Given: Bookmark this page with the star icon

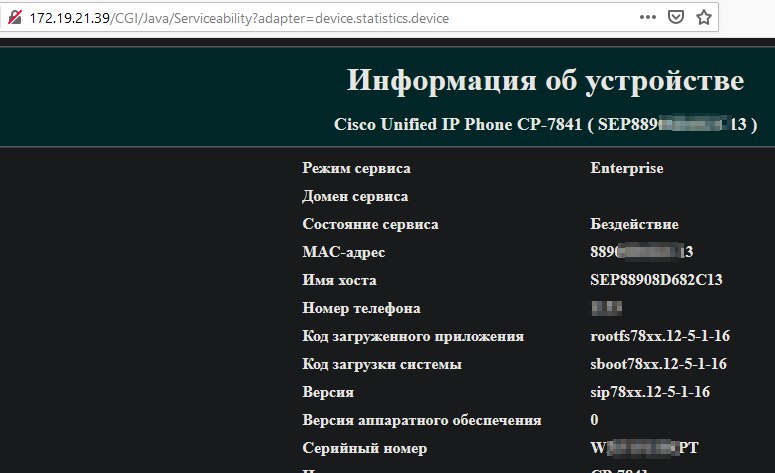Looking at the screenshot, I should point(703,17).
